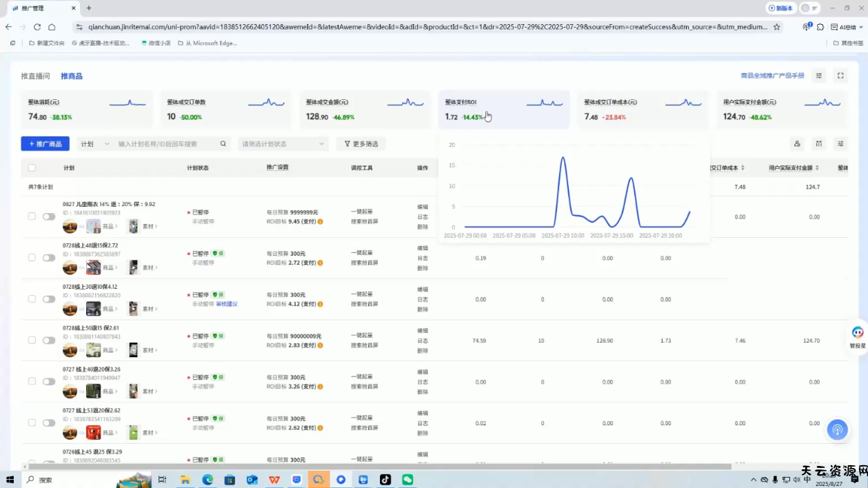
Task: Select the 推商品 tab
Action: click(x=72, y=76)
